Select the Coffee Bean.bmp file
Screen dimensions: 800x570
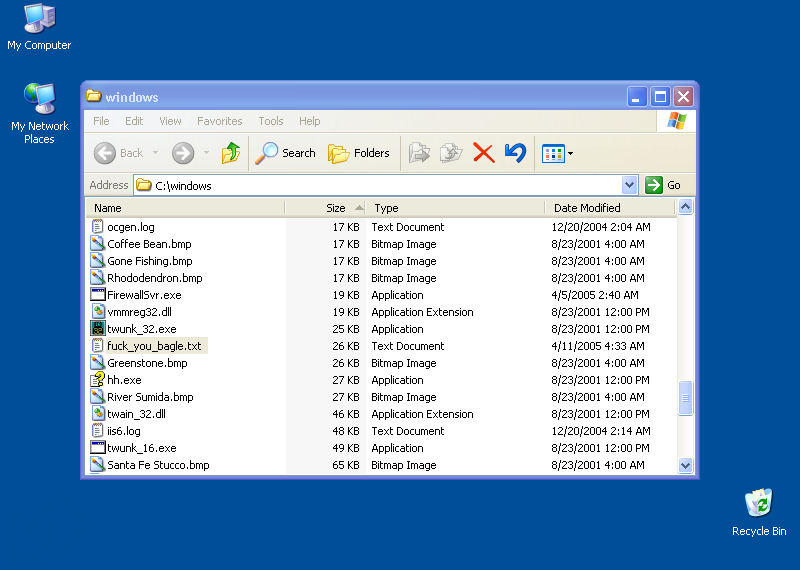click(149, 244)
